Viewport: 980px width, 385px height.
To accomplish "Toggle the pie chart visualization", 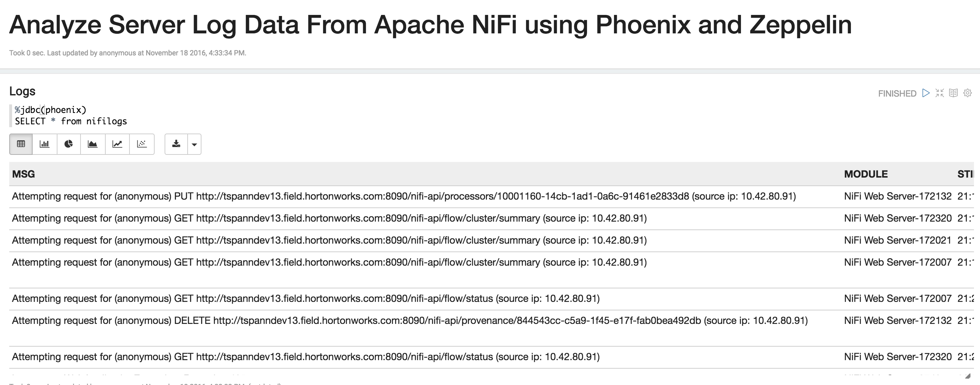I will point(68,144).
